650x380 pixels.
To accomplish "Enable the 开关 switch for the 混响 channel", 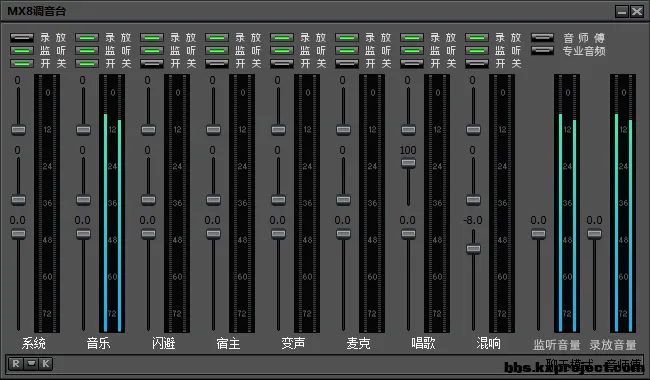I will point(477,64).
